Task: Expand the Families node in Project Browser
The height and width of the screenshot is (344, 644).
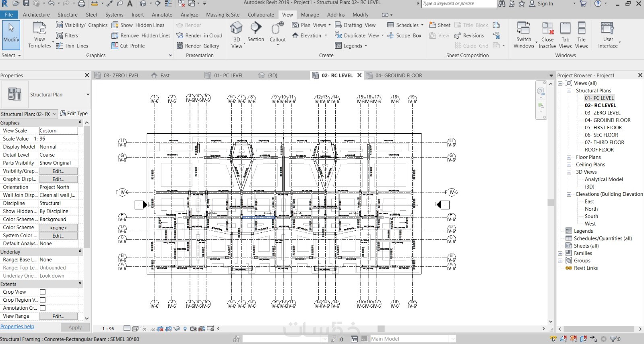Action: [560, 253]
